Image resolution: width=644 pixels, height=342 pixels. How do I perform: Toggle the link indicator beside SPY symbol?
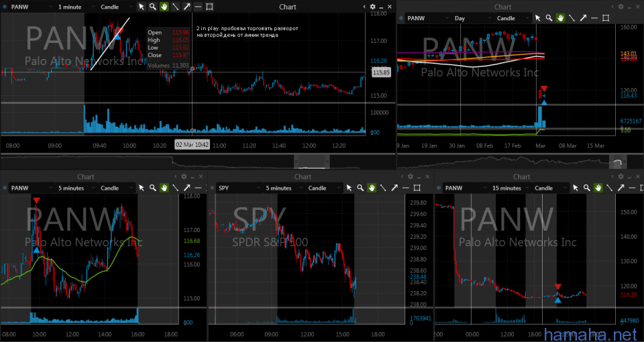click(x=213, y=188)
